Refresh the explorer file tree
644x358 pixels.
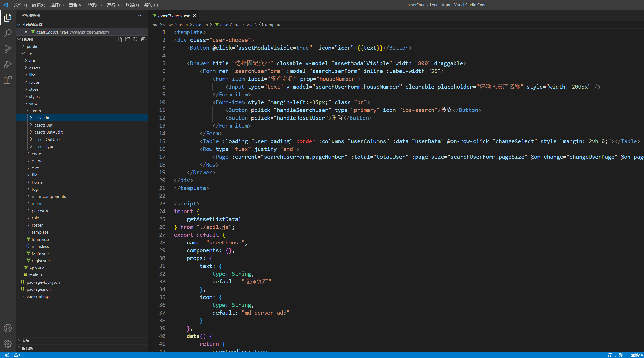(135, 39)
